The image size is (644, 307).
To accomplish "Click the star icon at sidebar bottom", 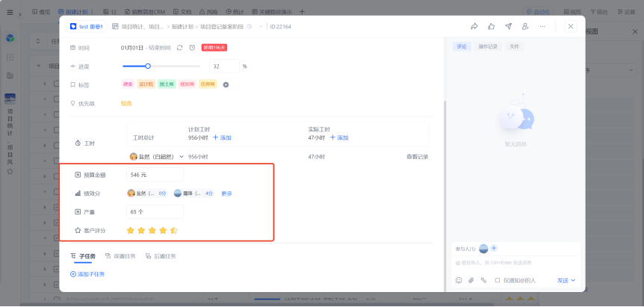I will 10,171.
